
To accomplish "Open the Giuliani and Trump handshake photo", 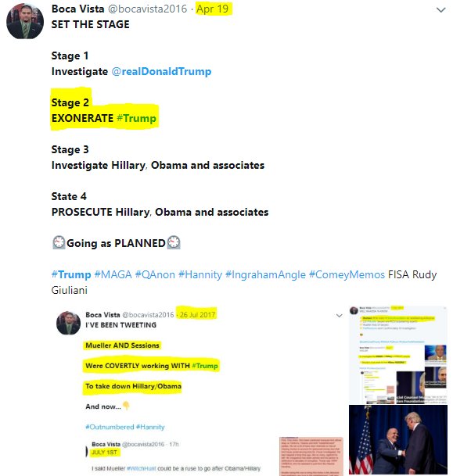I will coord(398,439).
